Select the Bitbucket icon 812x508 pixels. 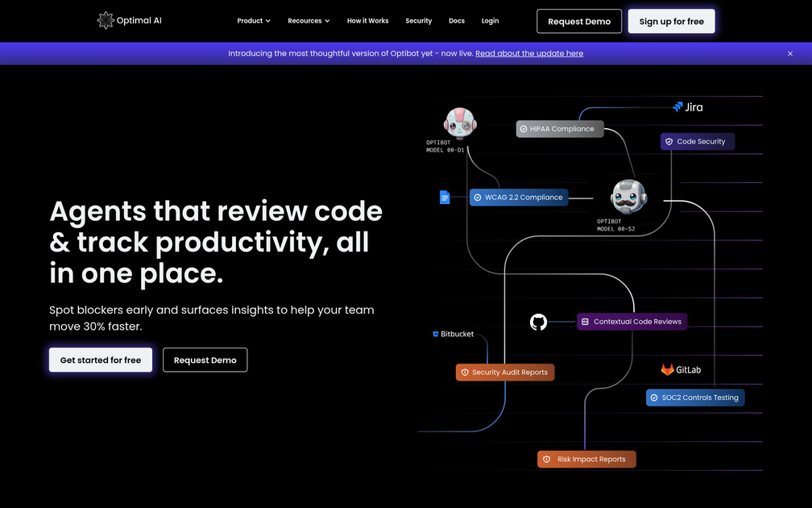pos(435,334)
